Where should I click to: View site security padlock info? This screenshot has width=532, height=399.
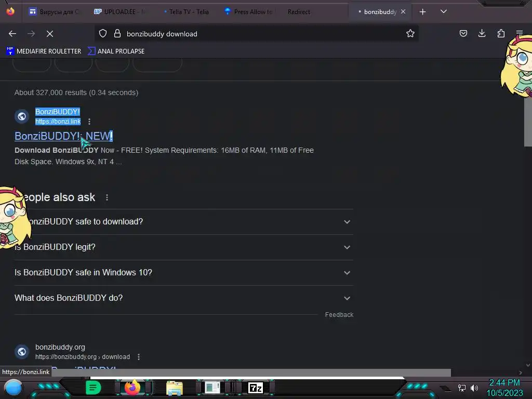click(x=117, y=34)
